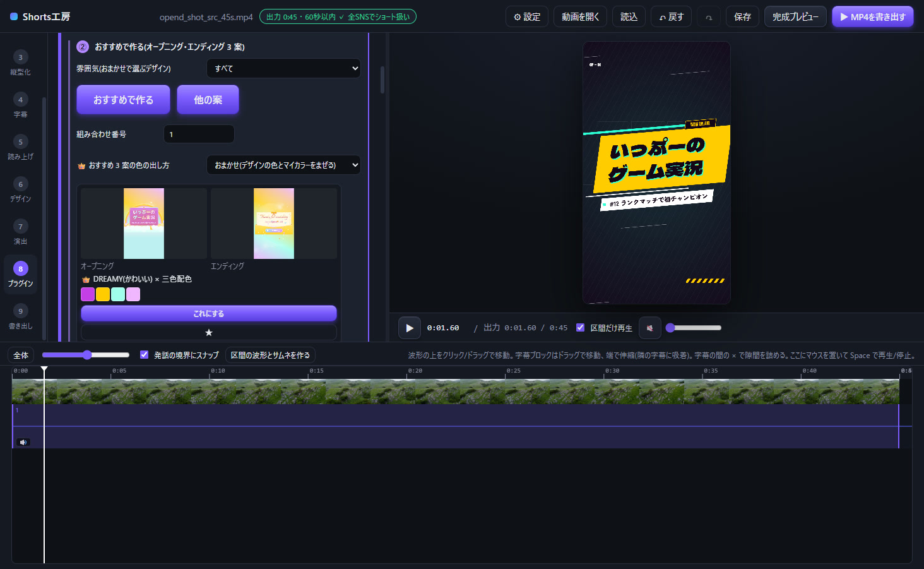The image size is (924, 569).
Task: Open step 5 読み上げ in sidebar
Action: [x=20, y=148]
